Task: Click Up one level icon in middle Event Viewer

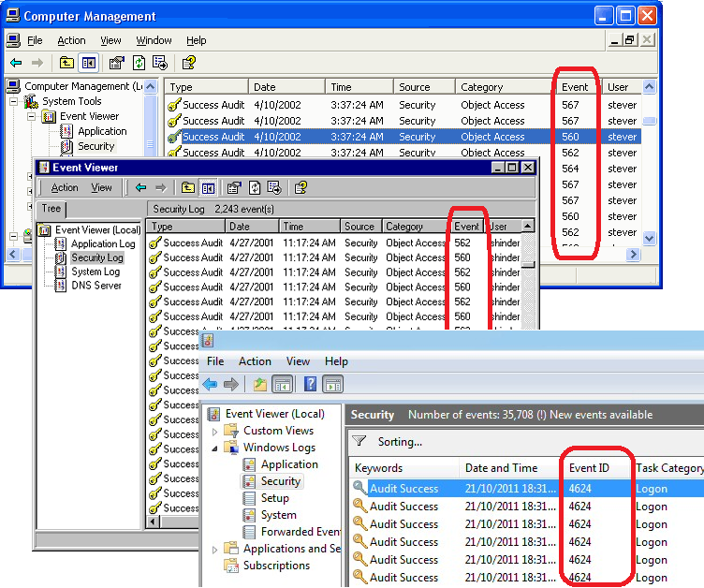Action: tap(187, 188)
